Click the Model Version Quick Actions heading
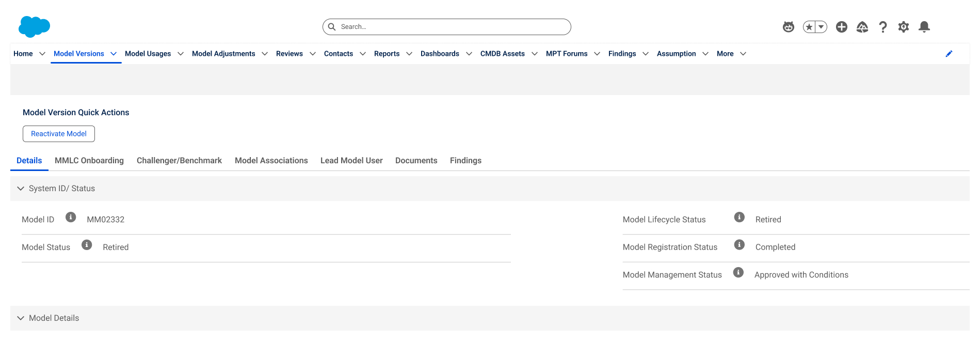Viewport: 980px width, 341px height. pos(76,113)
